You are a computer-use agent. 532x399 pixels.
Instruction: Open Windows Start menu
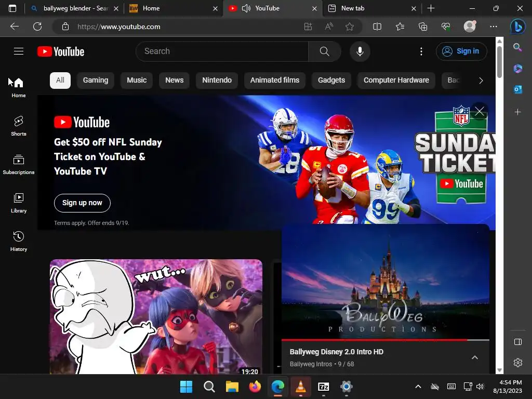click(x=186, y=387)
